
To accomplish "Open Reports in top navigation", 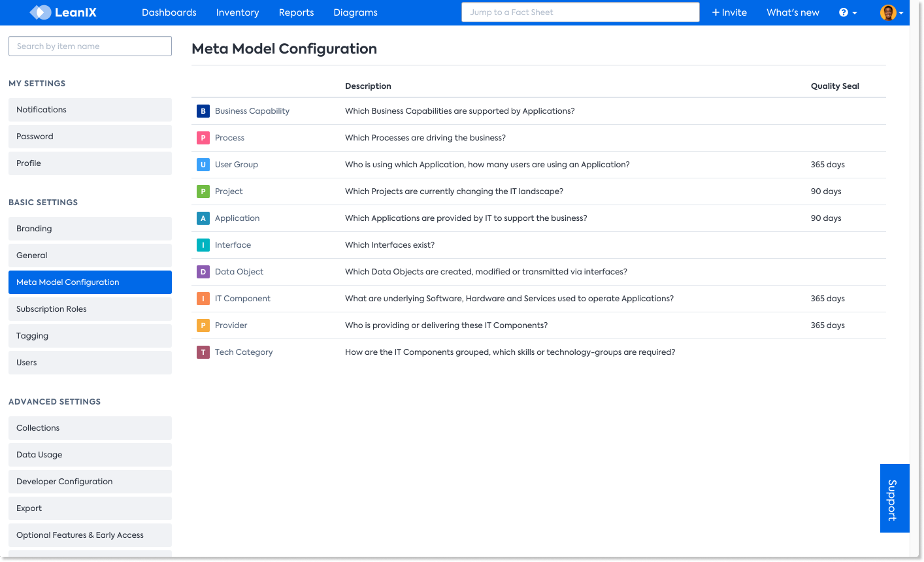I will tap(297, 12).
